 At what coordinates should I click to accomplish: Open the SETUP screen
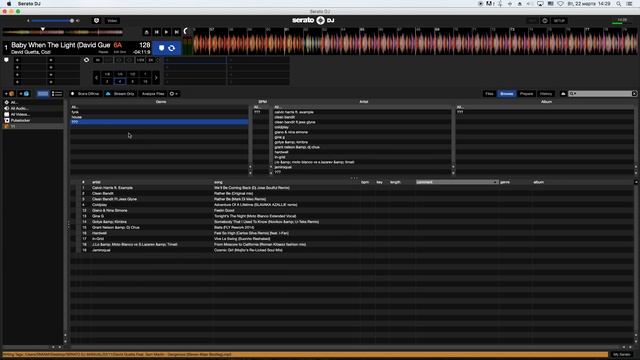559,20
